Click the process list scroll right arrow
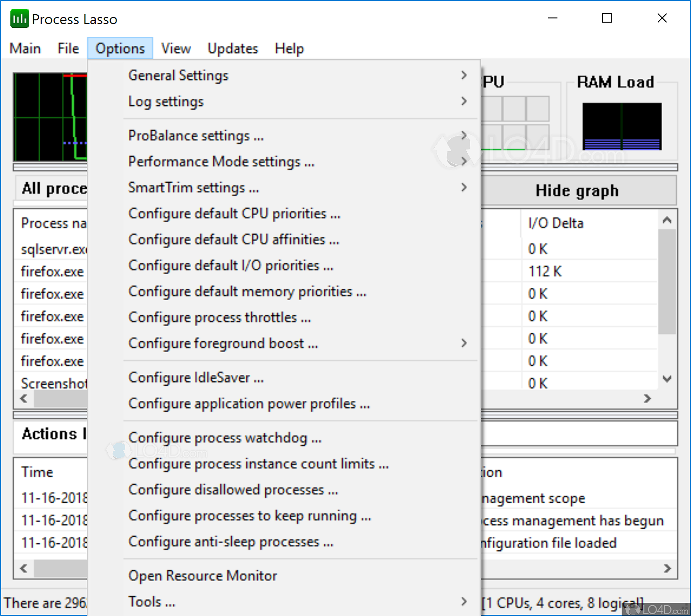The height and width of the screenshot is (616, 691). tap(648, 399)
